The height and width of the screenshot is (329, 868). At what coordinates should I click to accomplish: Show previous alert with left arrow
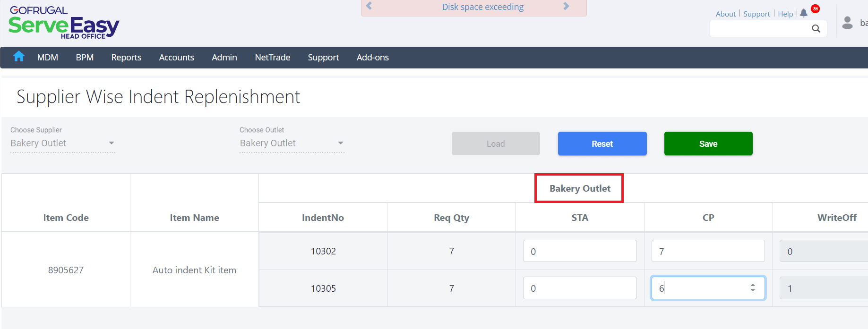(x=369, y=6)
